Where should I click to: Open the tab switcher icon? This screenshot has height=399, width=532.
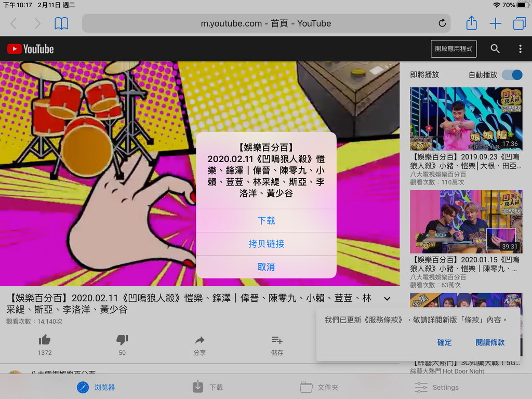[x=520, y=23]
